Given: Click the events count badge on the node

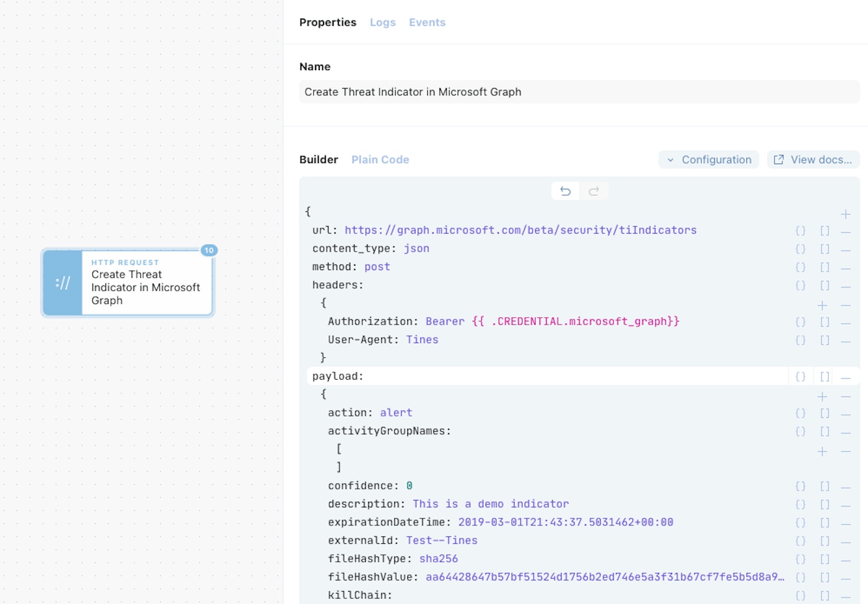Looking at the screenshot, I should pos(209,250).
